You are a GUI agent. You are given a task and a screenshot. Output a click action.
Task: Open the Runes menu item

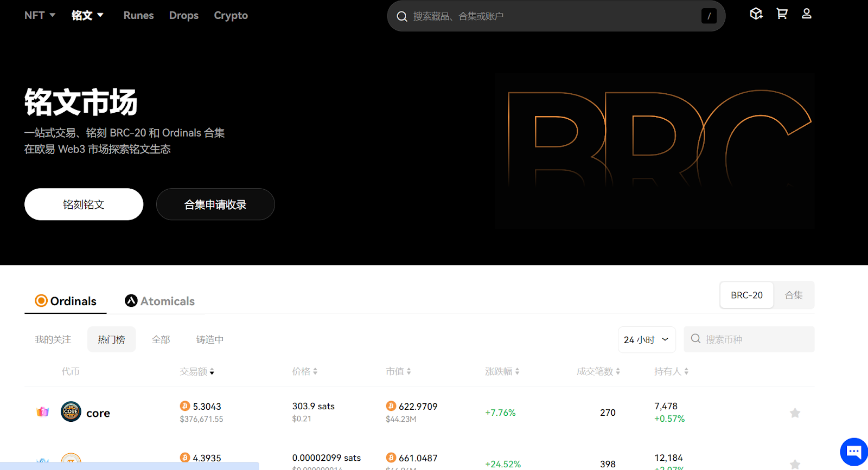click(139, 15)
